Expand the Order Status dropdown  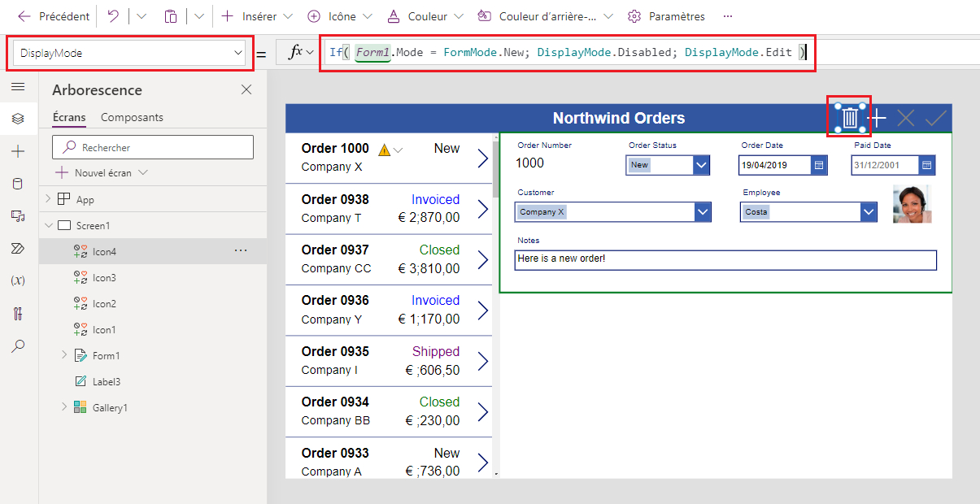(702, 165)
